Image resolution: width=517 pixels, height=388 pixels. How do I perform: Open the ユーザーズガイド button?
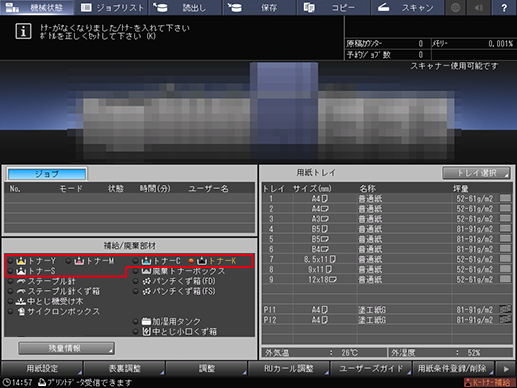[x=371, y=368]
